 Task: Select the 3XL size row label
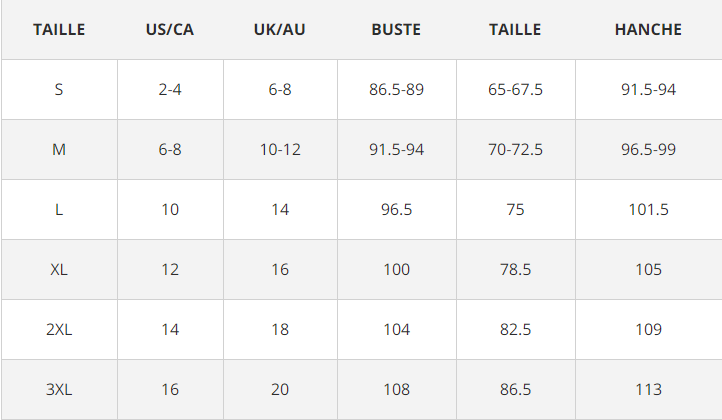[x=58, y=390]
